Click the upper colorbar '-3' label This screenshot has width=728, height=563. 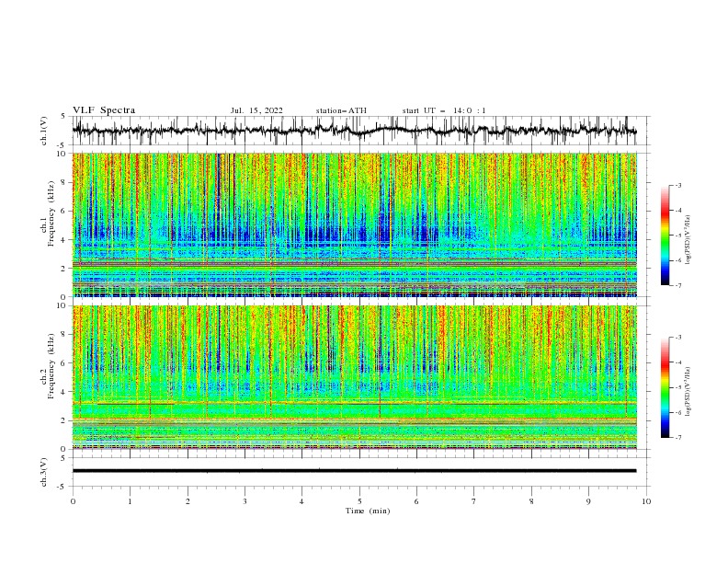point(677,185)
